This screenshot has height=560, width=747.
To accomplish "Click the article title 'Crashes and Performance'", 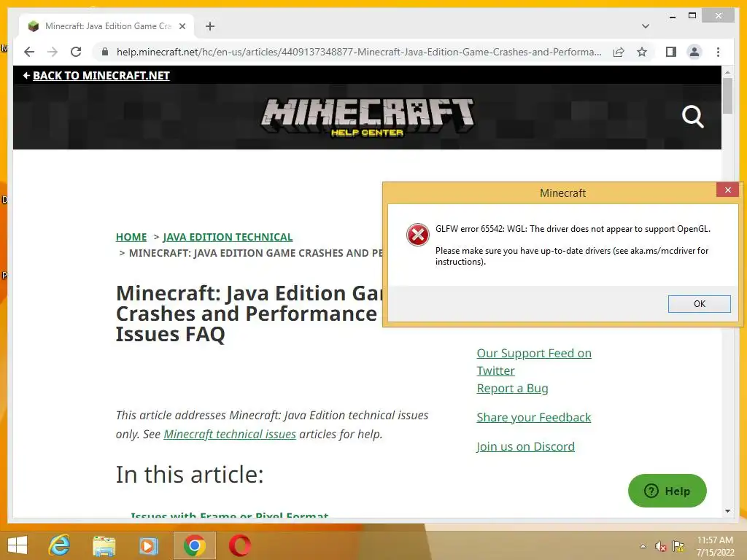I will click(x=247, y=314).
